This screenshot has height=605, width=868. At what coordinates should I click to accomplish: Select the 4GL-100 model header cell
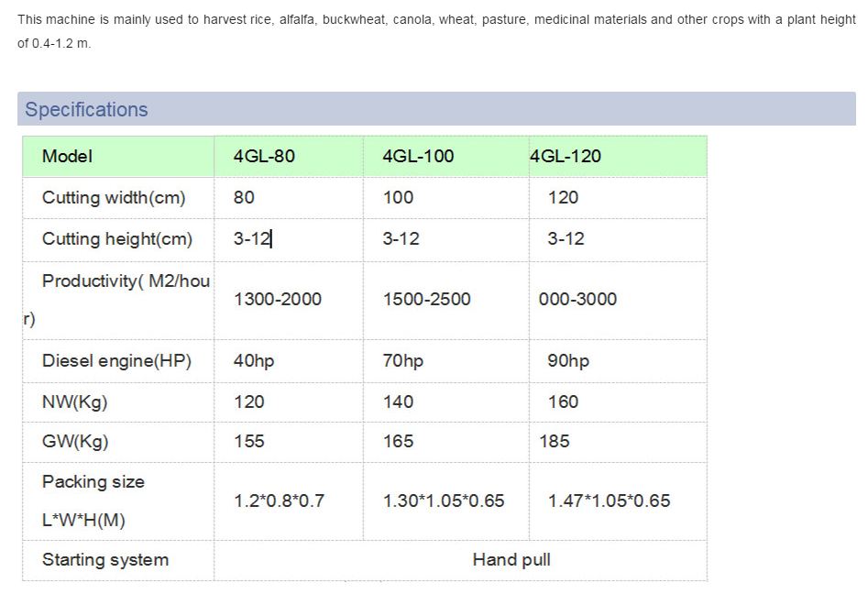point(418,157)
